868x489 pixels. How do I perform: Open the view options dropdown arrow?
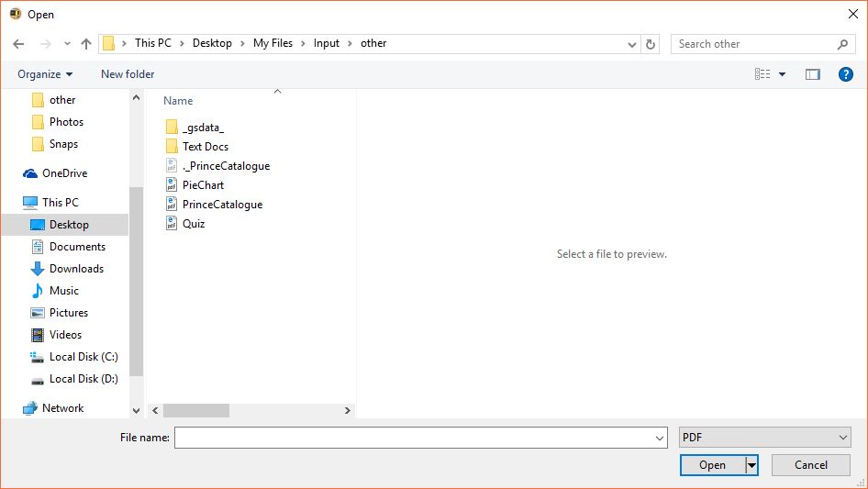click(x=782, y=74)
